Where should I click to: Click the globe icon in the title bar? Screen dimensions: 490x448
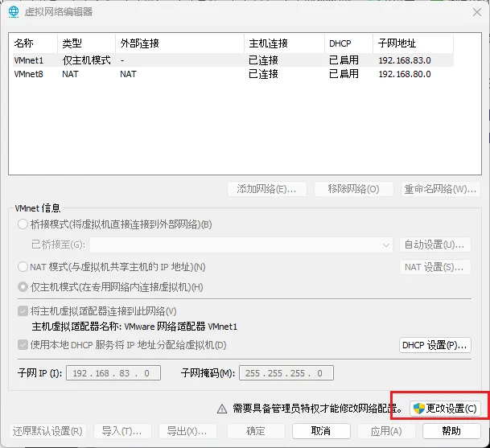click(x=14, y=12)
